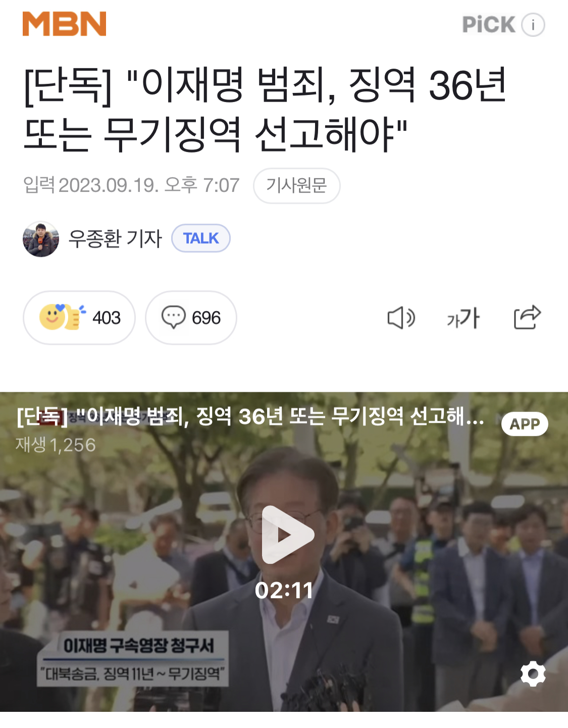Tap the PiCK badge label
The image size is (568, 728).
489,25
